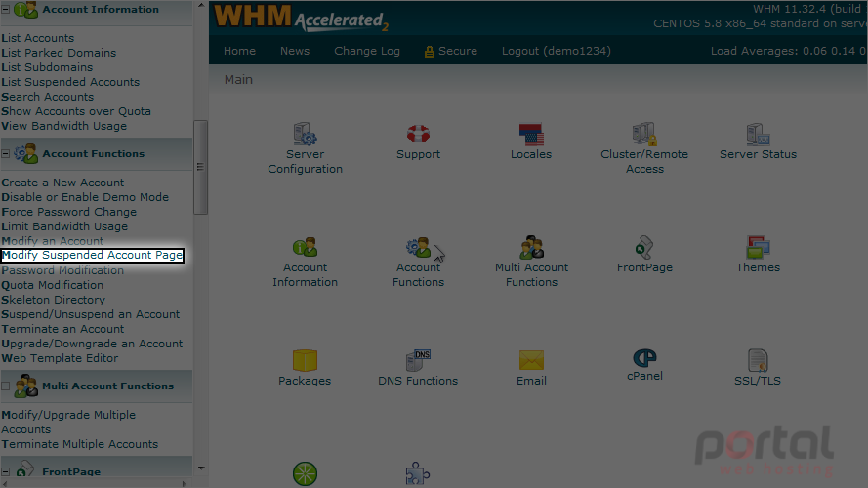Open Quota Modification link
Viewport: 868px width, 488px height.
click(x=52, y=285)
